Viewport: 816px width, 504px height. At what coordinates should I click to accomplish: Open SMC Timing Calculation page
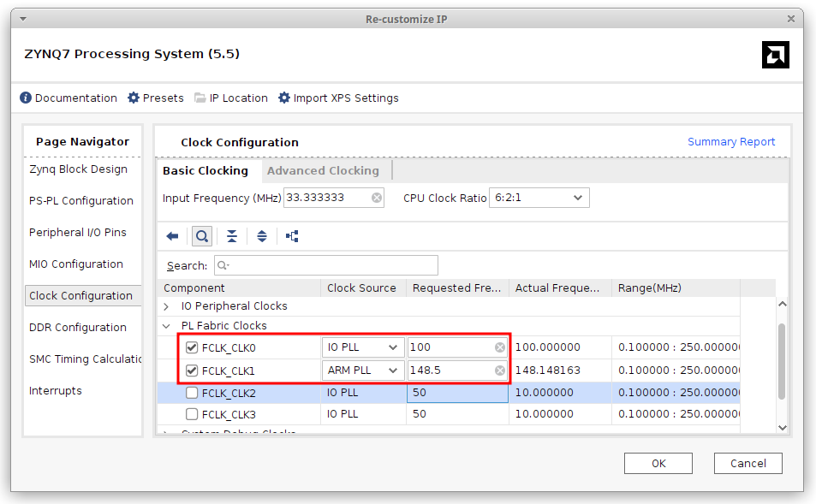coord(86,359)
